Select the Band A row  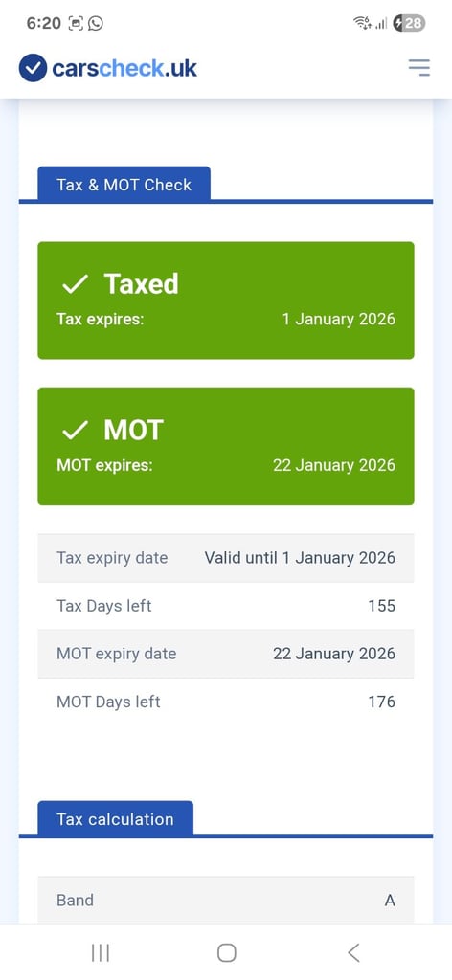click(x=226, y=900)
